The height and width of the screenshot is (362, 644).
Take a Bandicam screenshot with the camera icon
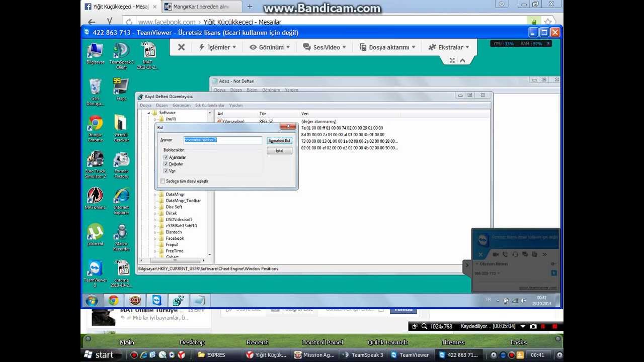click(x=533, y=326)
